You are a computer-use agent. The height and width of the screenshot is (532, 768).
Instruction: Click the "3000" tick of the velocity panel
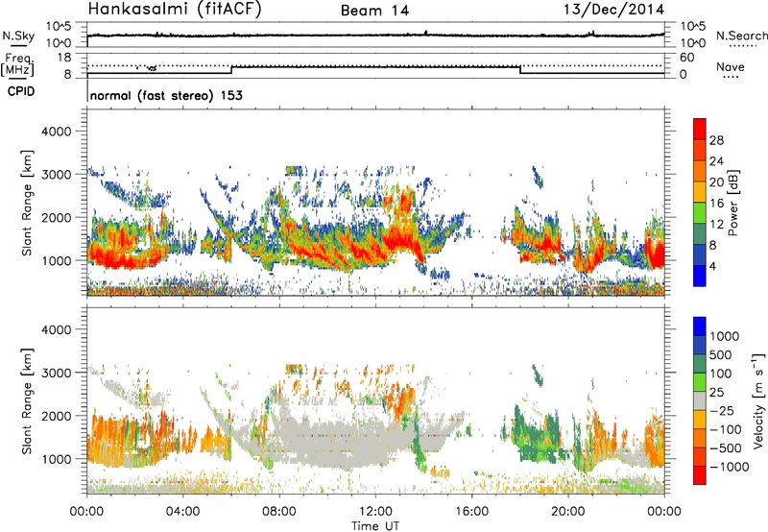pos(57,373)
